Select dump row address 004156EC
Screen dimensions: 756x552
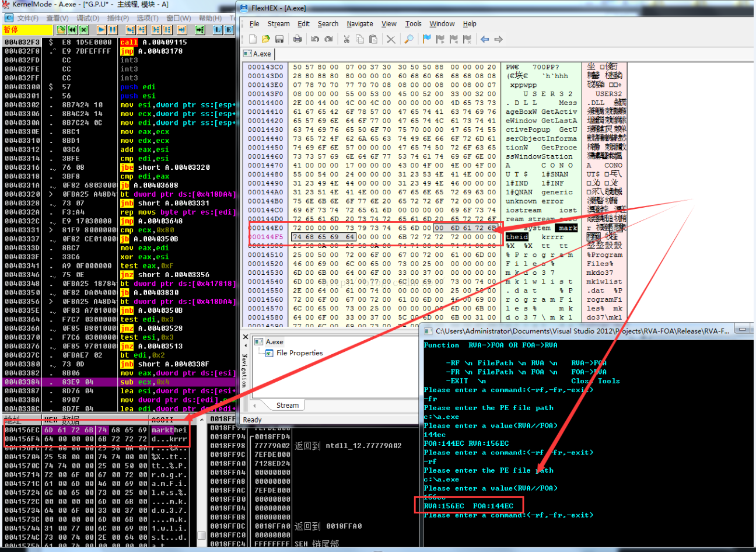[96, 430]
